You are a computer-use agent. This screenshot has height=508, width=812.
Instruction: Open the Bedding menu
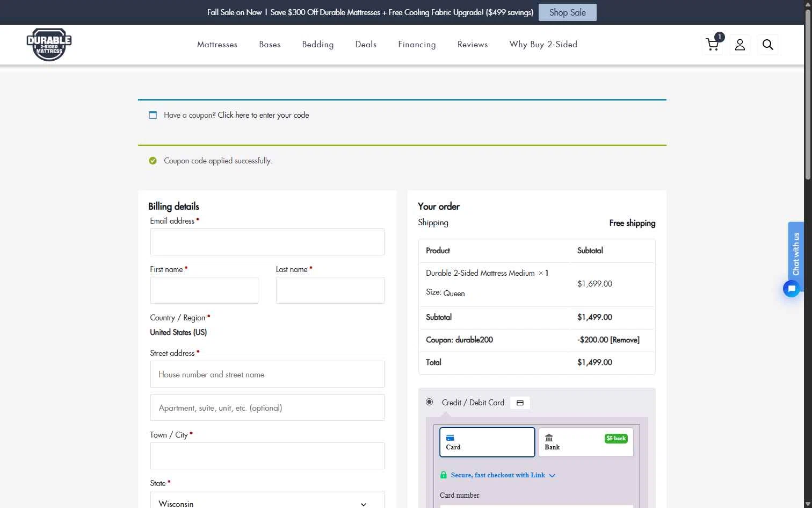pyautogui.click(x=318, y=45)
